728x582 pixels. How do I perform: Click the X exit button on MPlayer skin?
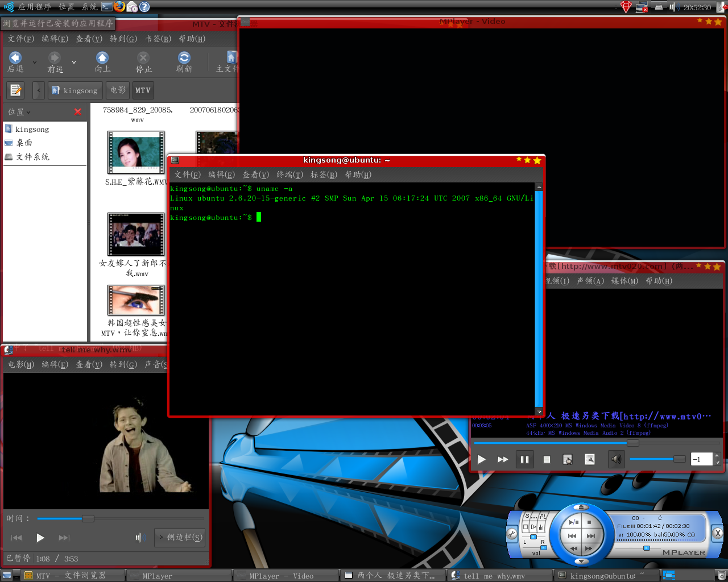coord(718,533)
